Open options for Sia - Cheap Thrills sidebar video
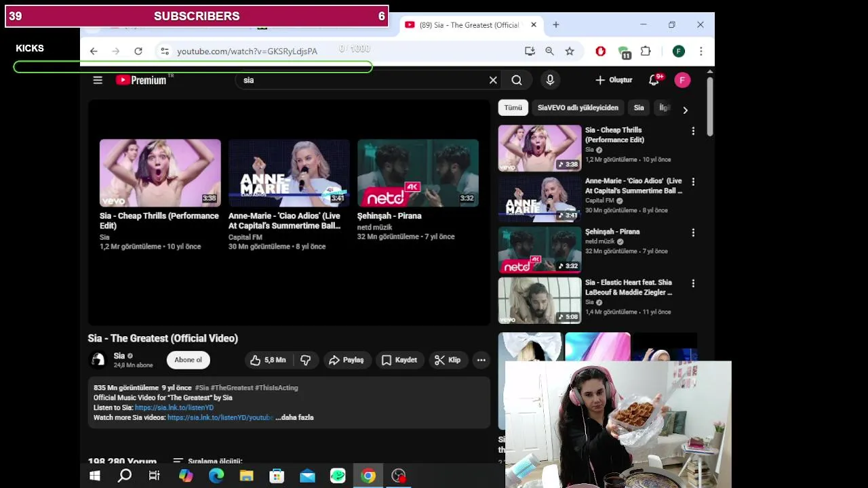This screenshot has width=868, height=488. 693,131
